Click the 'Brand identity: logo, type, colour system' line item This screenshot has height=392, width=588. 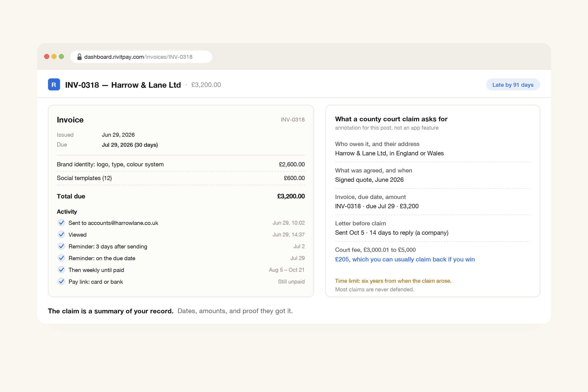(x=110, y=164)
